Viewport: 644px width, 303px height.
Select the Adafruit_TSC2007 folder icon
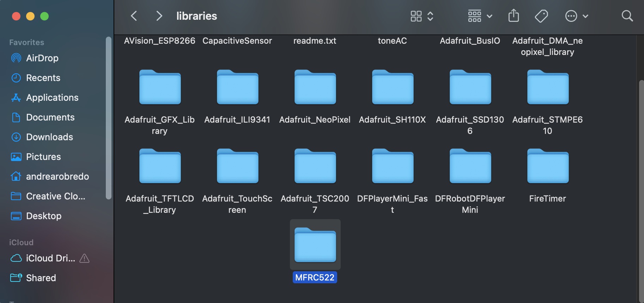(x=315, y=166)
